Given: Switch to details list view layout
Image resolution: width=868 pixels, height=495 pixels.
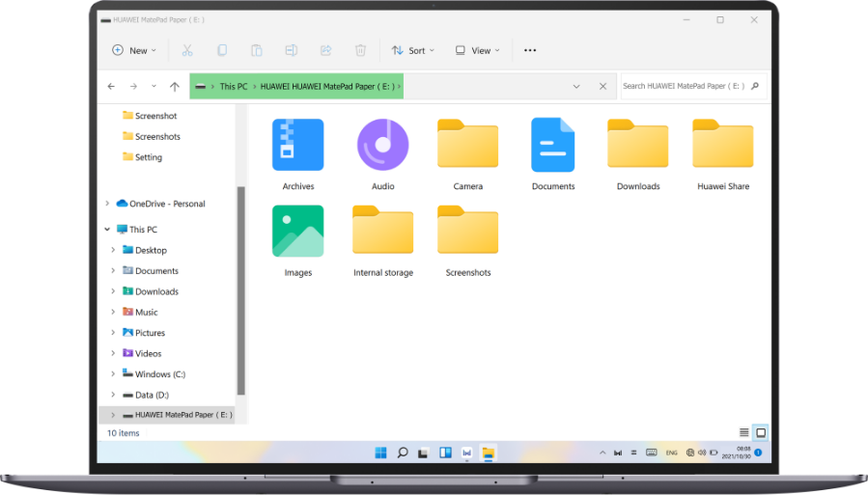Looking at the screenshot, I should coord(743,433).
